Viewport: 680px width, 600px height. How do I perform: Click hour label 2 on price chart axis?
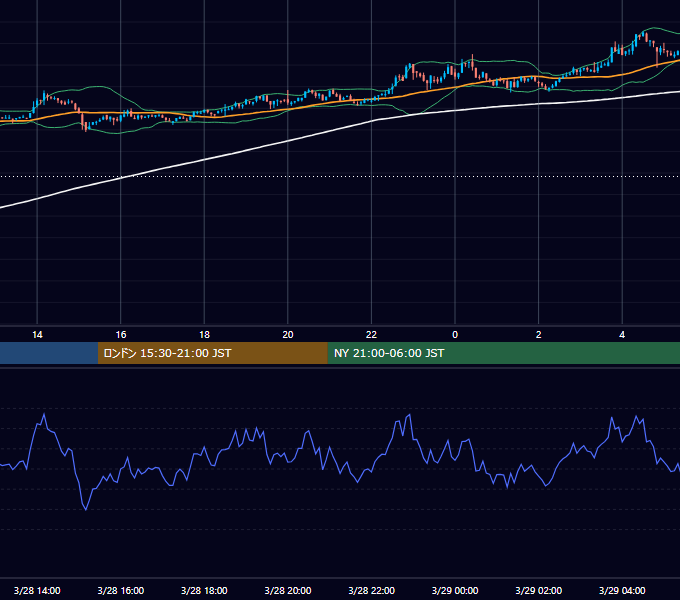(x=539, y=335)
